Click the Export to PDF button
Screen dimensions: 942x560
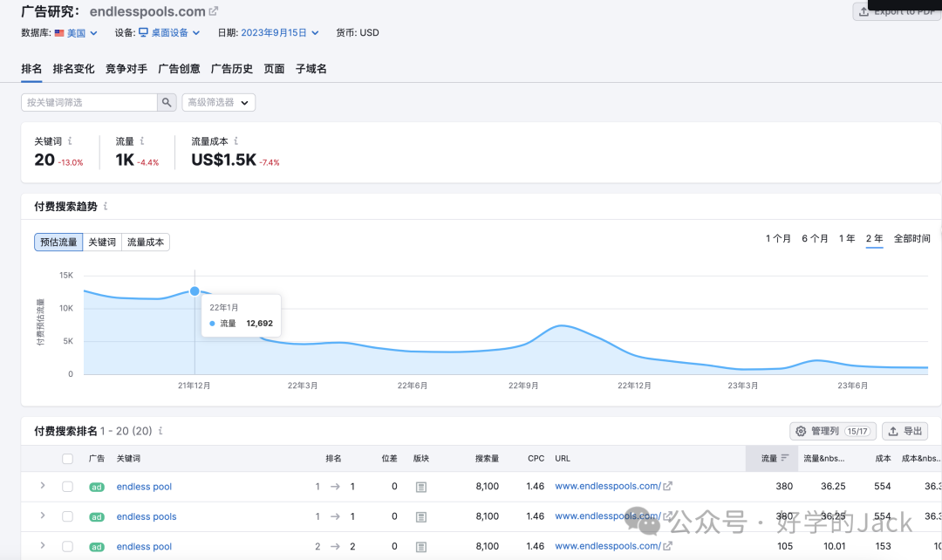tap(897, 10)
